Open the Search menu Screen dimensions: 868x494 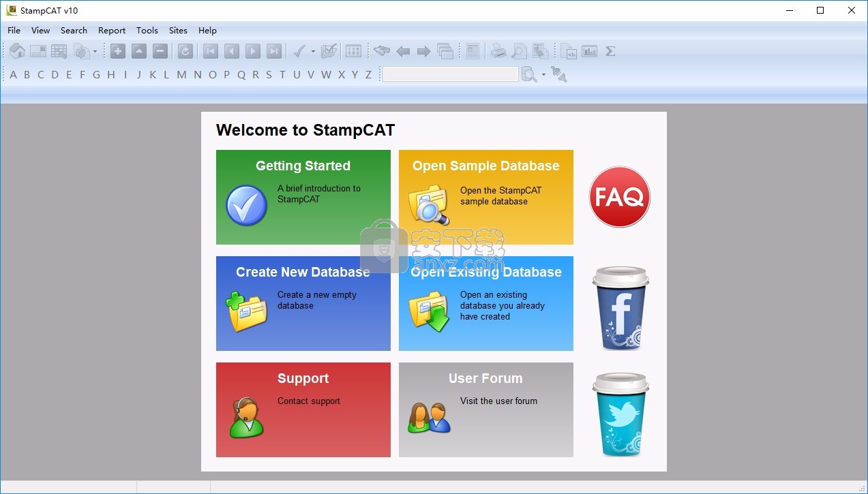(74, 30)
